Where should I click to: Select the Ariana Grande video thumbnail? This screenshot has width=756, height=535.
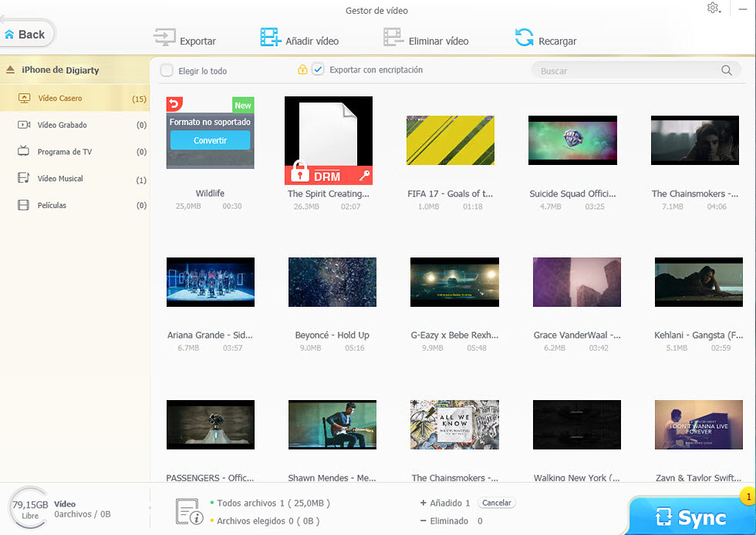[210, 282]
